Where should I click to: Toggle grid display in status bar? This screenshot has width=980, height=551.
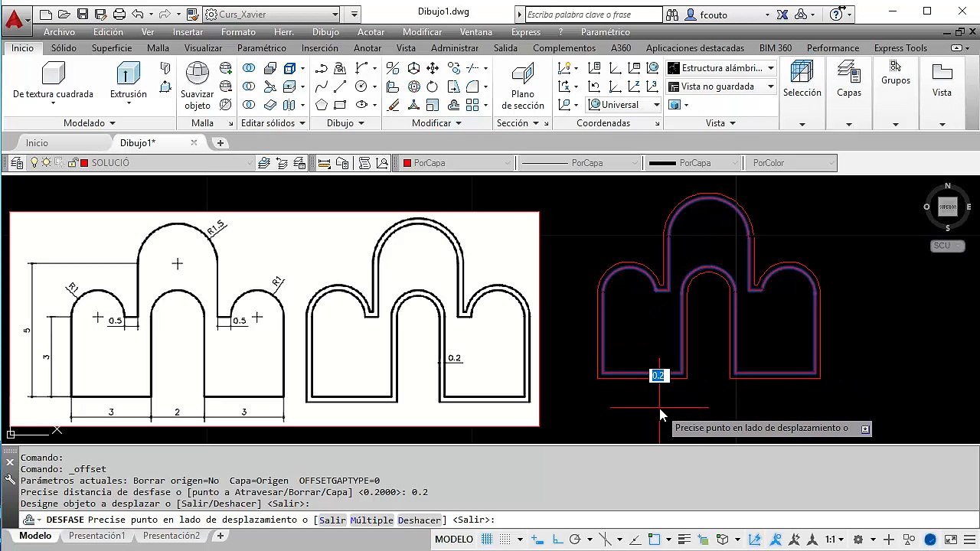(x=487, y=540)
